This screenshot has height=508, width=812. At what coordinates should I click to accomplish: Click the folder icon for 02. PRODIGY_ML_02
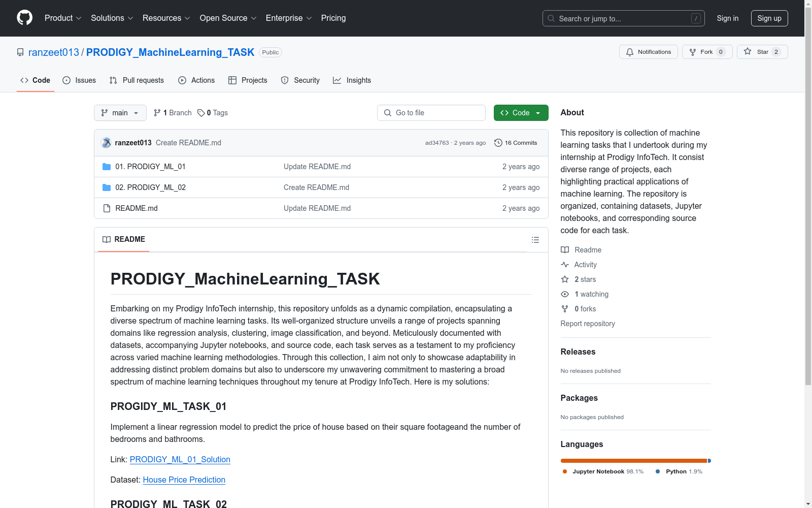pyautogui.click(x=107, y=187)
